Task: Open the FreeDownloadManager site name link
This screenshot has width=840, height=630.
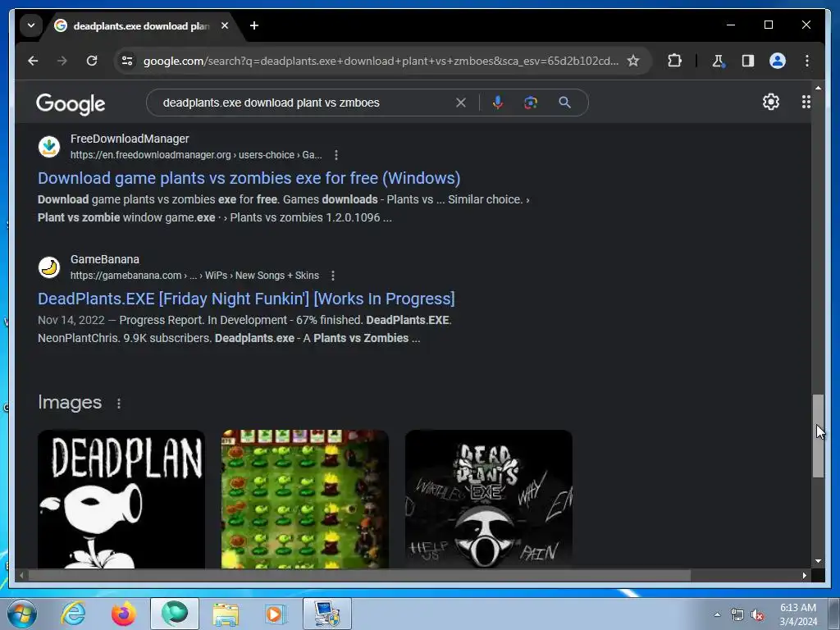Action: (130, 139)
